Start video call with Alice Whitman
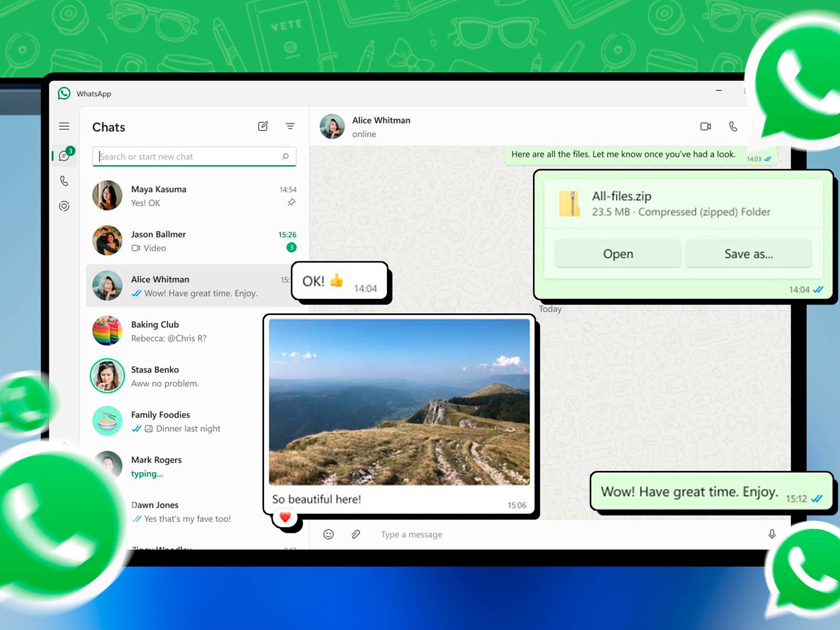This screenshot has width=840, height=630. 705,127
